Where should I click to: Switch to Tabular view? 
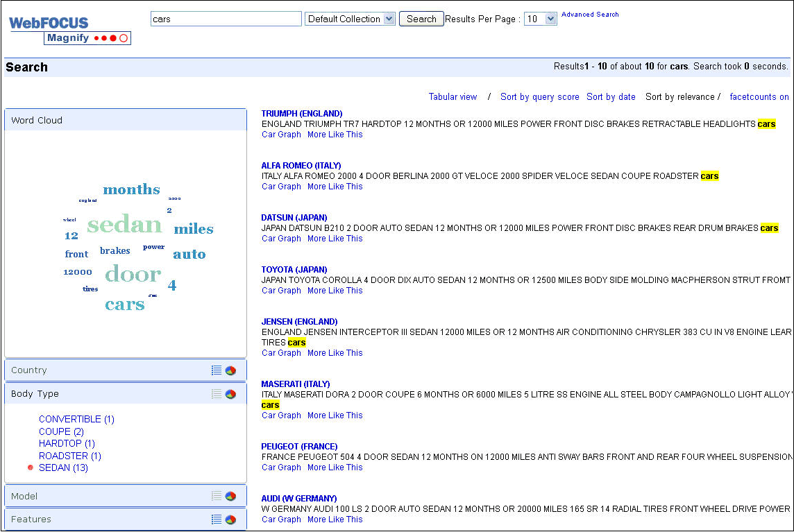coord(453,96)
